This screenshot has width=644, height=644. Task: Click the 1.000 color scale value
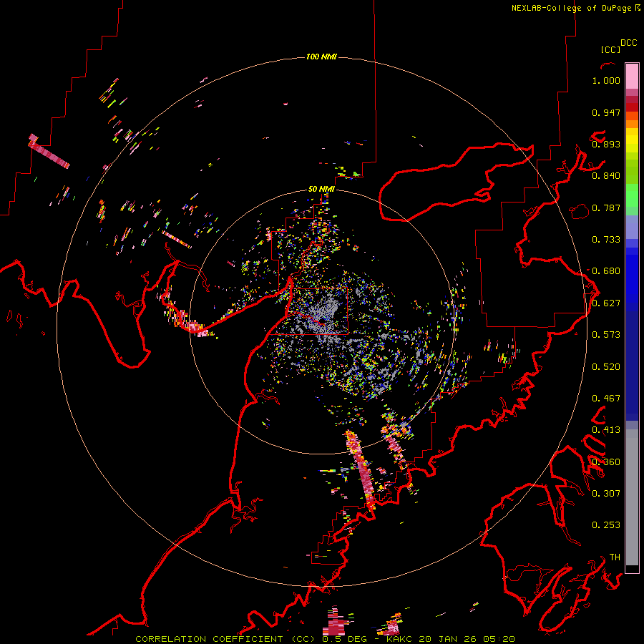click(606, 80)
